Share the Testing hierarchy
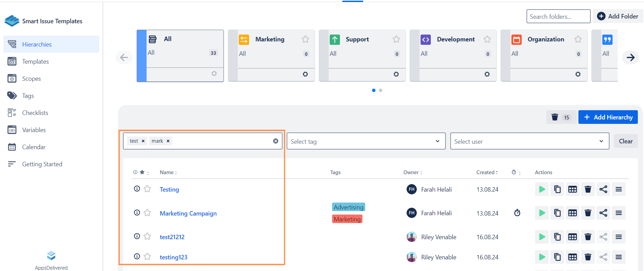Viewport: 644px width, 271px height. pos(603,189)
